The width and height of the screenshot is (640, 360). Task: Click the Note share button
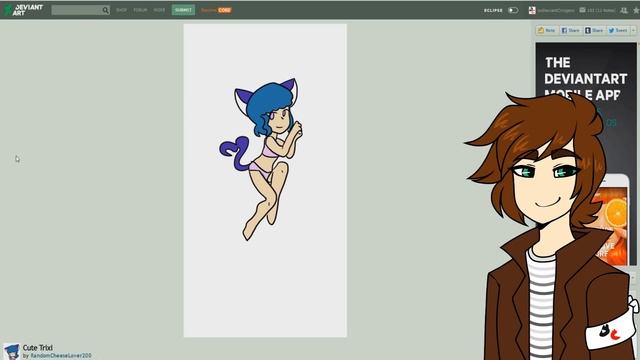click(547, 30)
